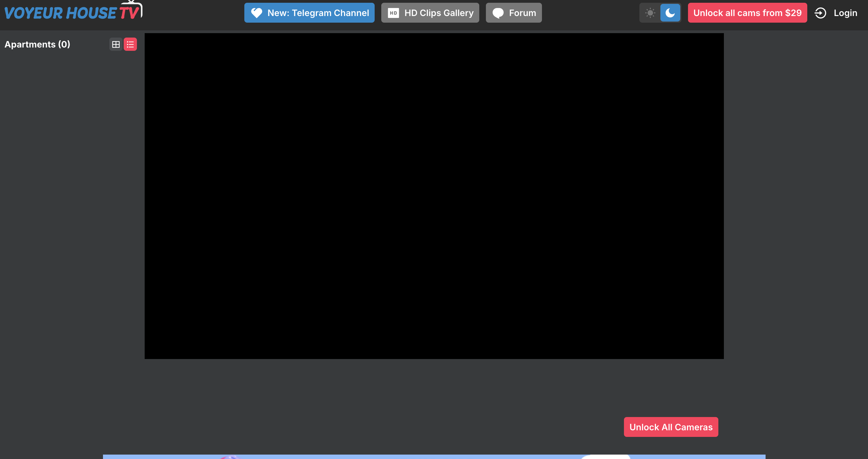Switch apartments to list view
The image size is (868, 459).
point(130,44)
